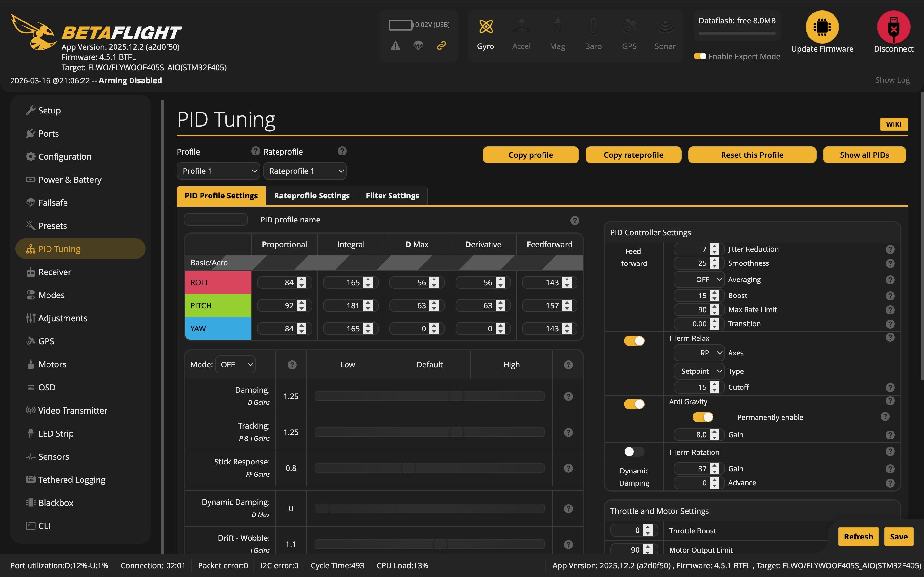Open the CLI sidebar icon
This screenshot has height=577, width=924.
[30, 525]
